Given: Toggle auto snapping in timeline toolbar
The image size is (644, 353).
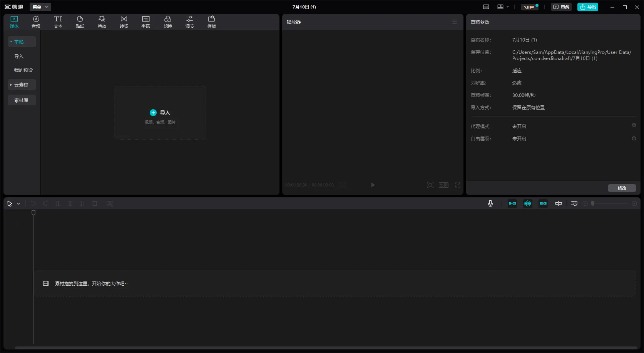Looking at the screenshot, I should (527, 203).
